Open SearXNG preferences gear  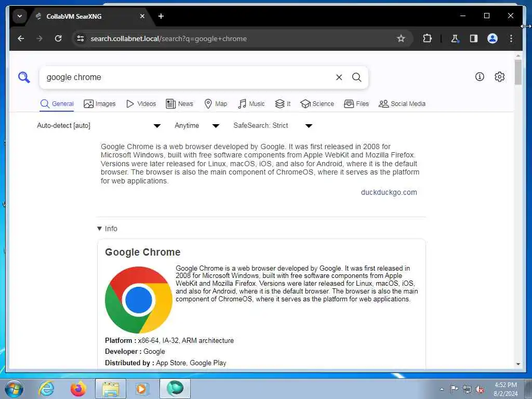click(x=499, y=77)
